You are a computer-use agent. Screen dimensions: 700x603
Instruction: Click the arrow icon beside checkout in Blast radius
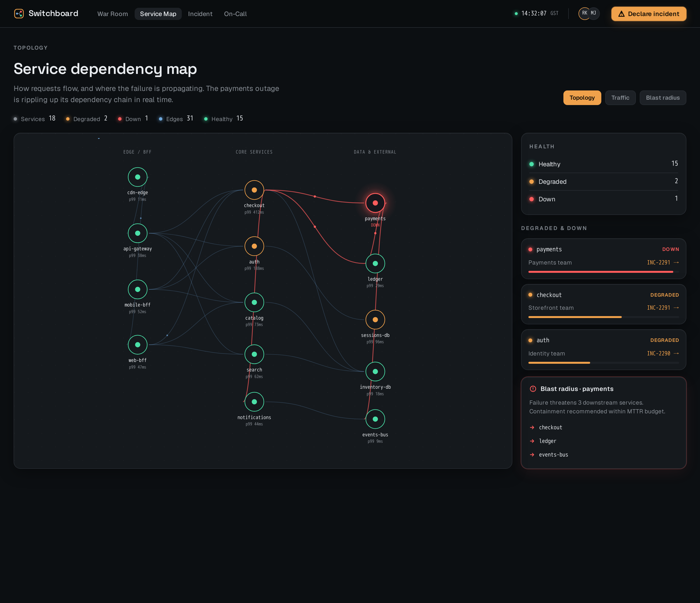532,428
